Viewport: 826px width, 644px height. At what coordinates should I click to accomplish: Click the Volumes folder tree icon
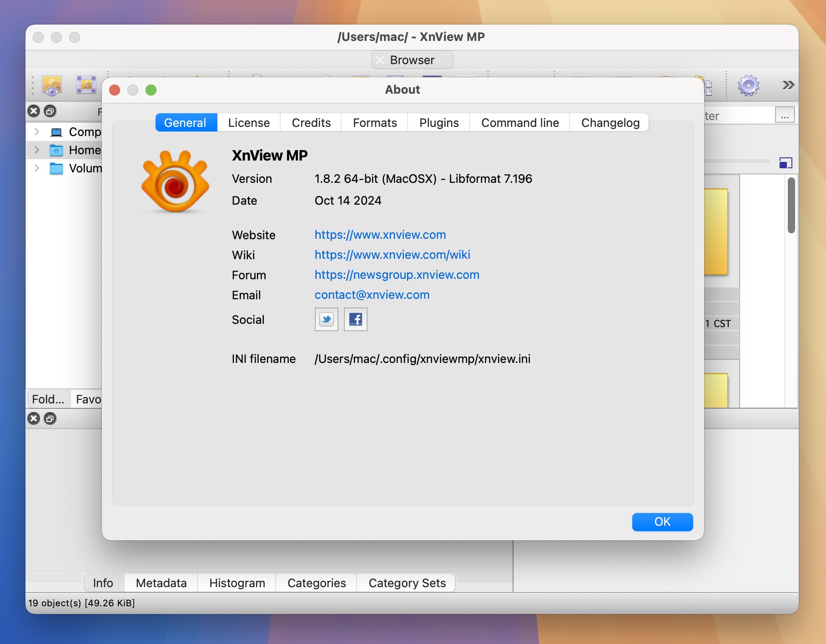point(56,168)
